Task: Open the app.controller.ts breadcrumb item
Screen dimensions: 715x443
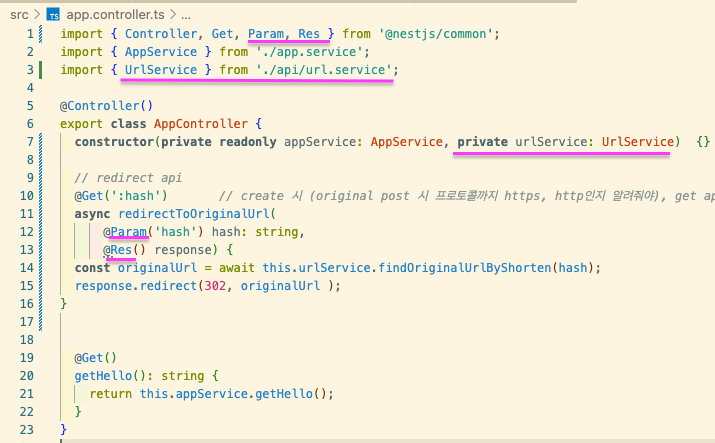Action: pyautogui.click(x=115, y=15)
